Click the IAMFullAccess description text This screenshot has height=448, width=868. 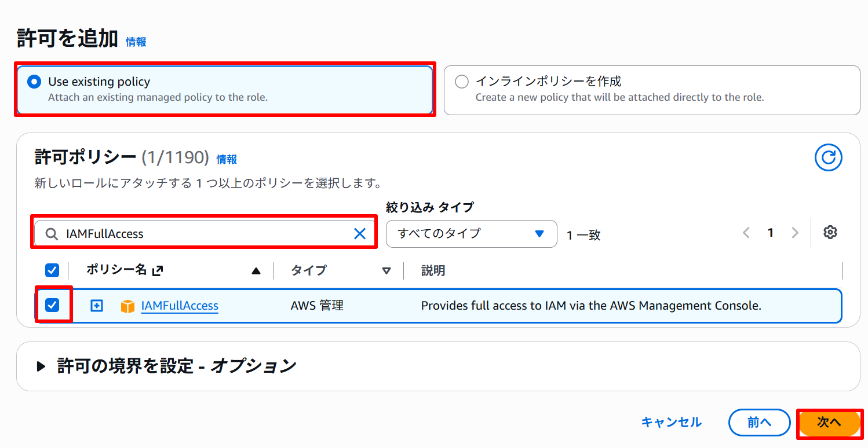point(591,306)
